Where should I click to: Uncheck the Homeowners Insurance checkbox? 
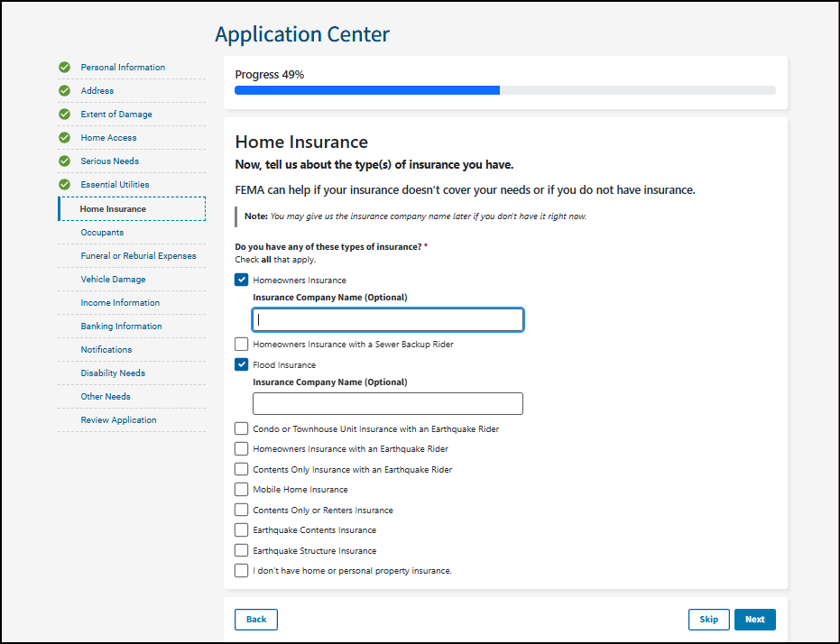point(241,281)
